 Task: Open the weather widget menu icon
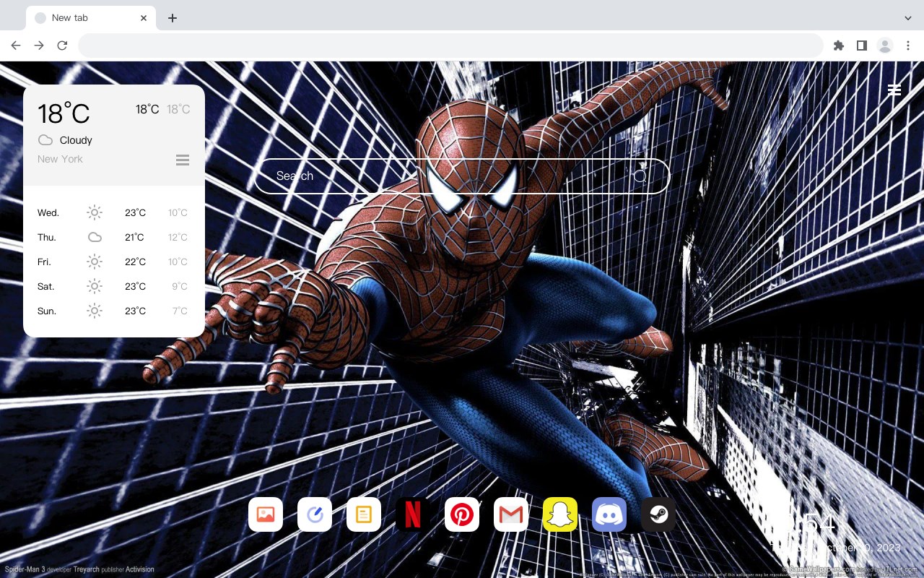(183, 160)
